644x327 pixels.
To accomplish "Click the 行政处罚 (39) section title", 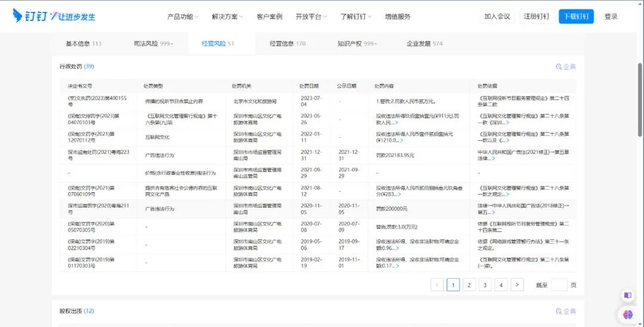I will tap(77, 66).
